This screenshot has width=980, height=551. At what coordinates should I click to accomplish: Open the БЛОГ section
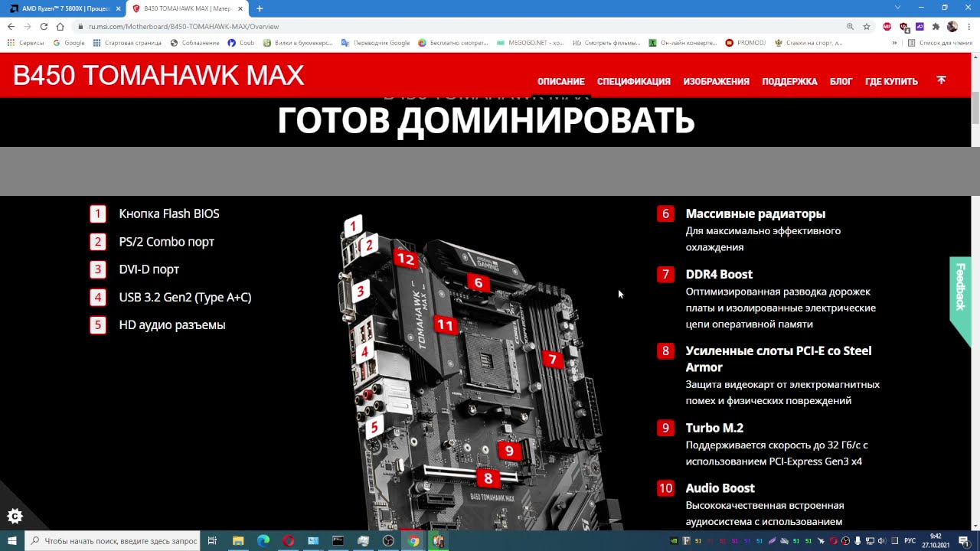(x=841, y=81)
